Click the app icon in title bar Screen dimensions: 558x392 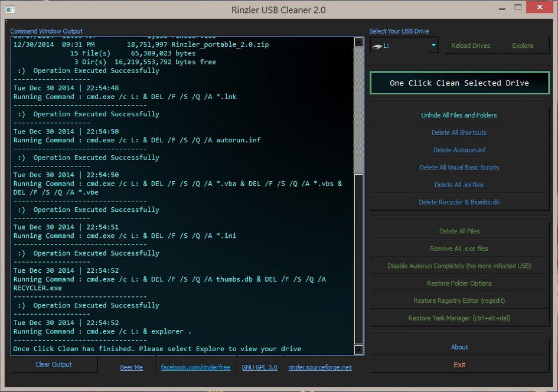pyautogui.click(x=10, y=9)
